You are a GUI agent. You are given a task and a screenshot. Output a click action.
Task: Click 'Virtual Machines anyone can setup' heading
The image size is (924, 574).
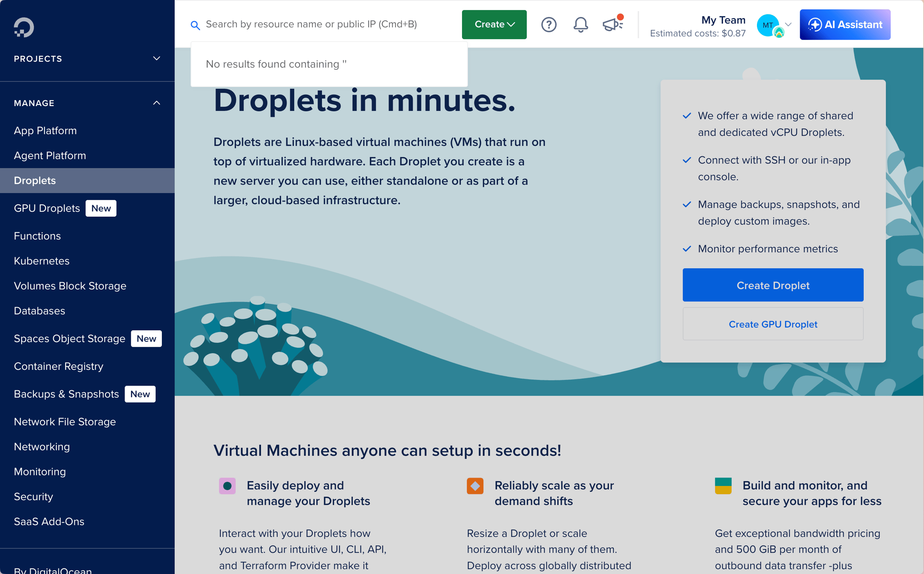387,450
